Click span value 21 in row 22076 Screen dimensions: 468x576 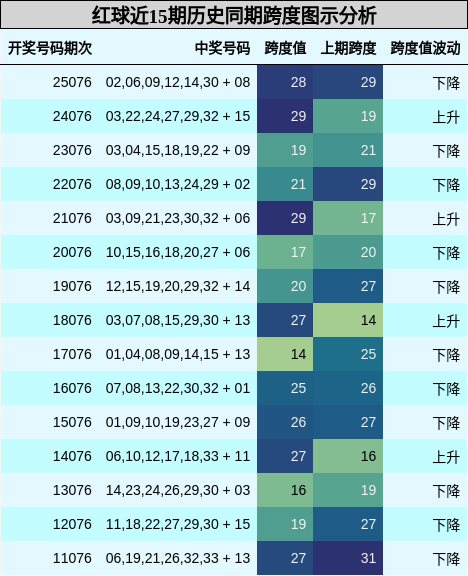285,184
